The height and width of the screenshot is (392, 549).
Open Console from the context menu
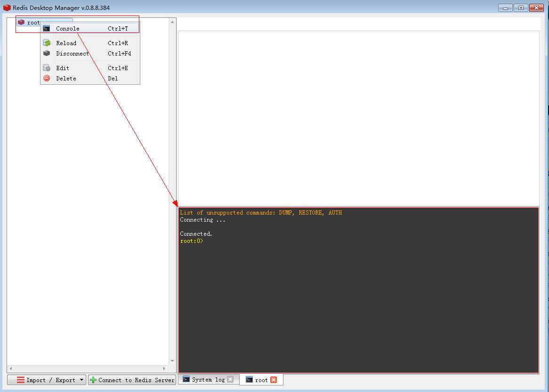coord(90,29)
